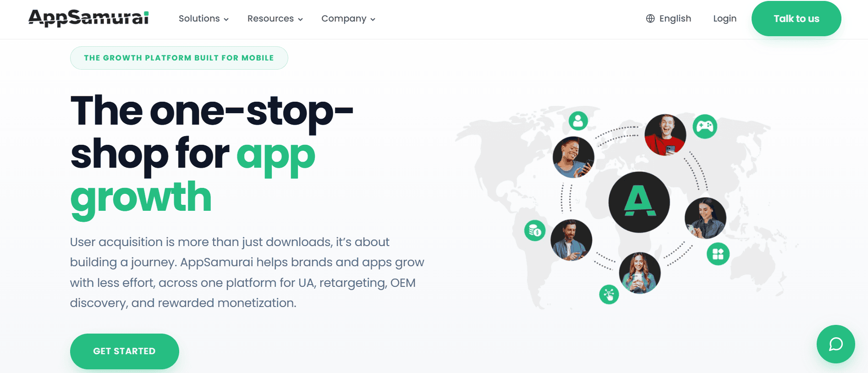Click the Resources chevron arrow
The height and width of the screenshot is (373, 868).
pos(300,19)
